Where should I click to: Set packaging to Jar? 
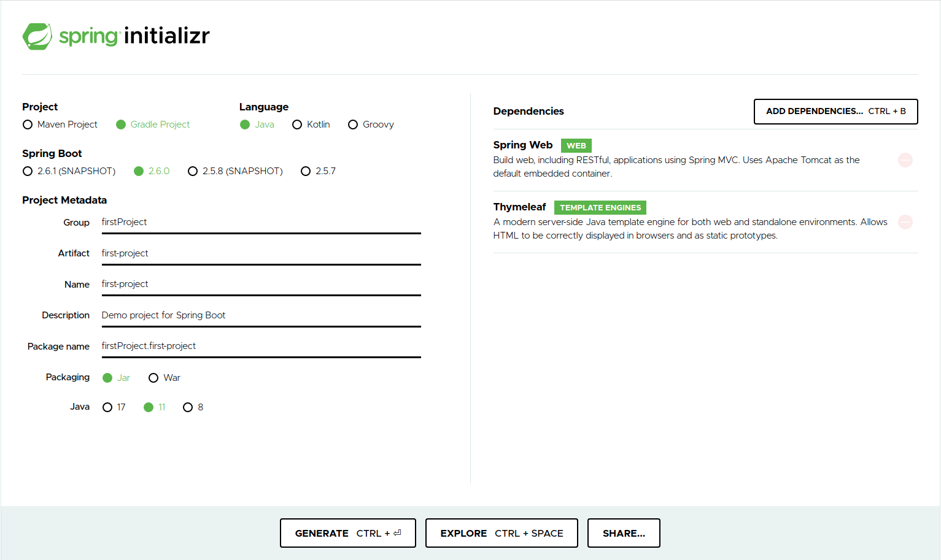pos(116,378)
